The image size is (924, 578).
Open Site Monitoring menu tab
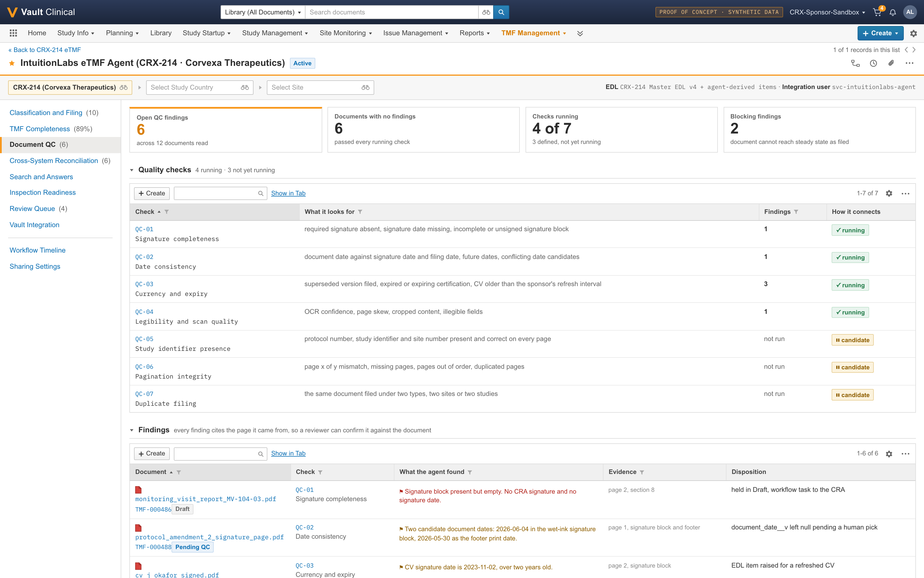(x=346, y=33)
